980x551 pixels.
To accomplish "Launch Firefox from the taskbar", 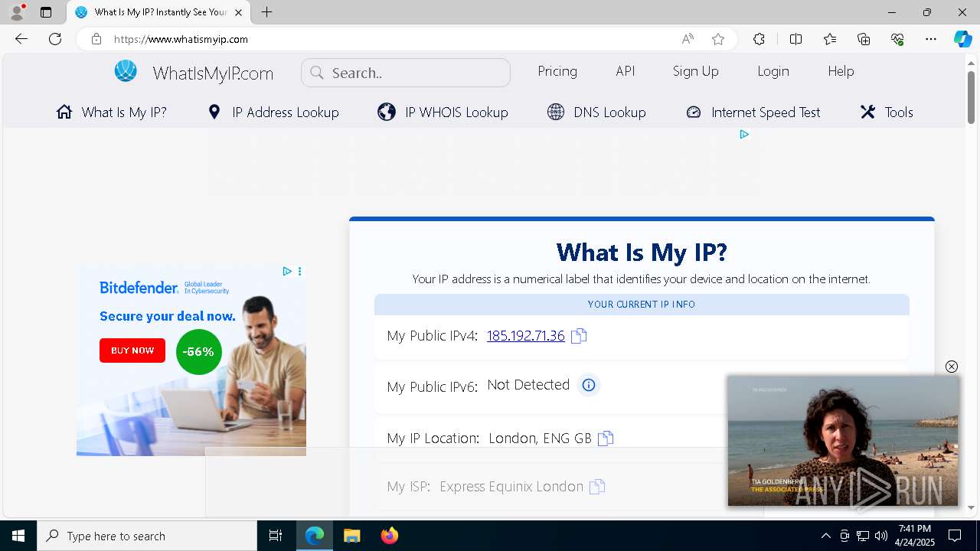I will click(389, 536).
